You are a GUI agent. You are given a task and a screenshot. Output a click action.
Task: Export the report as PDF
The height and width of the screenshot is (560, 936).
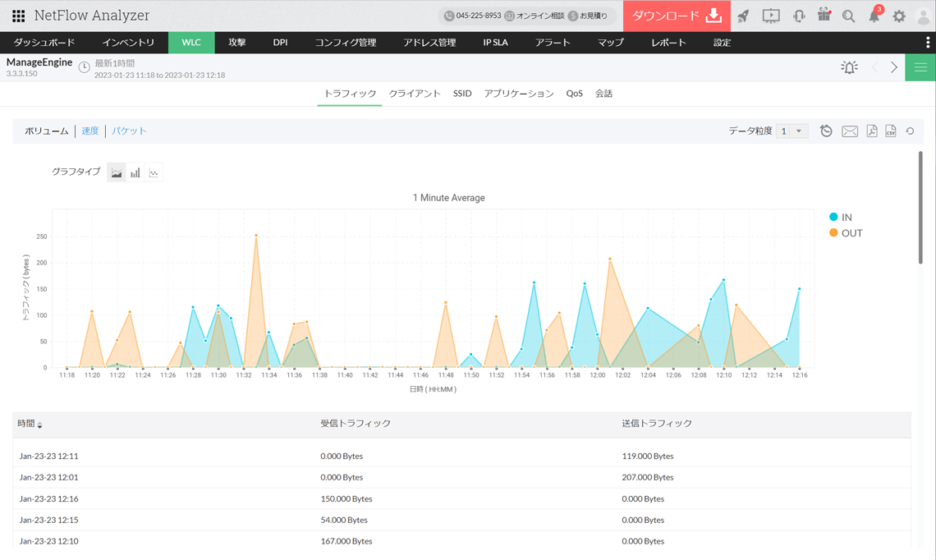click(871, 131)
